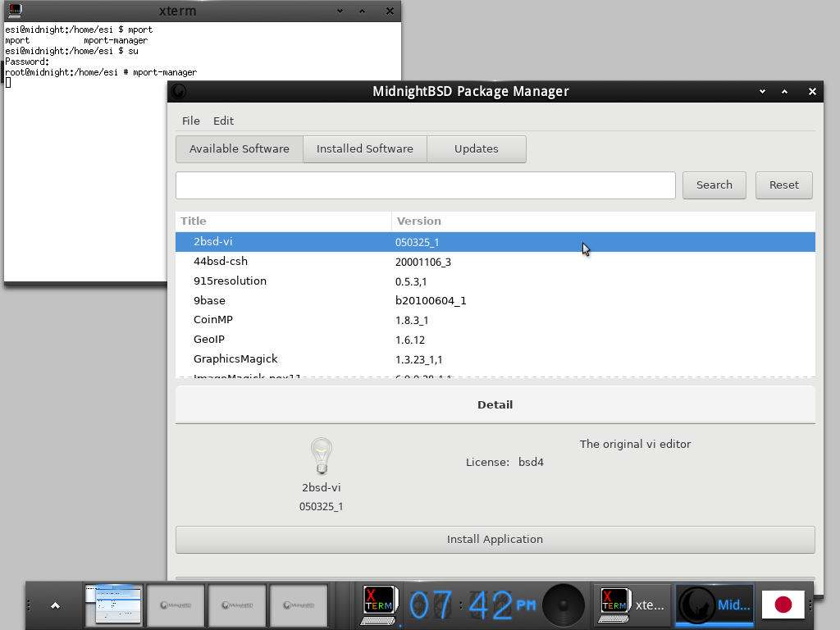
Task: Open the window menu chevron in the title bar
Action: point(762,91)
